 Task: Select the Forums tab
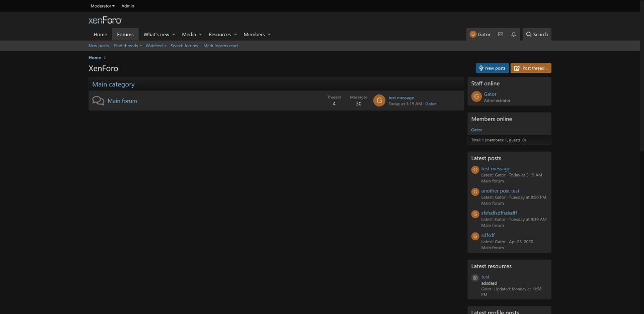point(125,35)
